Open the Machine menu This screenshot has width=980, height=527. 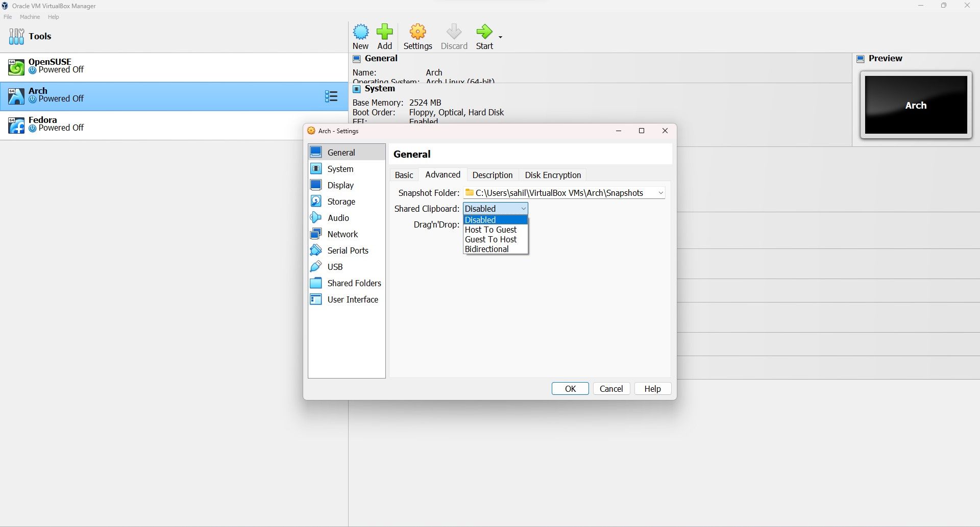(30, 16)
